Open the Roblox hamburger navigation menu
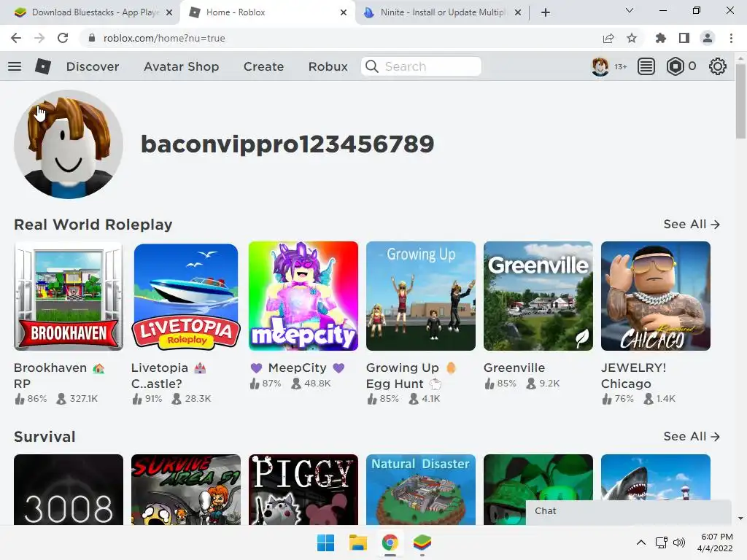The height and width of the screenshot is (560, 747). click(x=15, y=66)
